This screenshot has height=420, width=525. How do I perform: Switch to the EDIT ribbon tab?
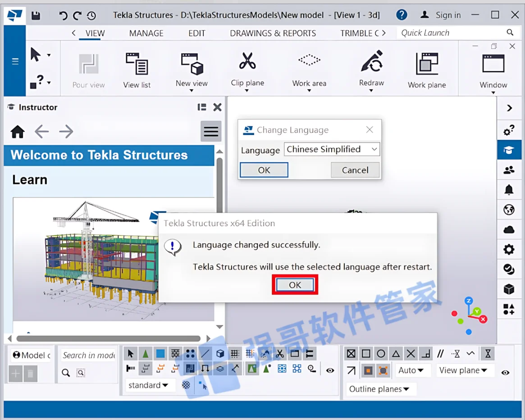(197, 33)
